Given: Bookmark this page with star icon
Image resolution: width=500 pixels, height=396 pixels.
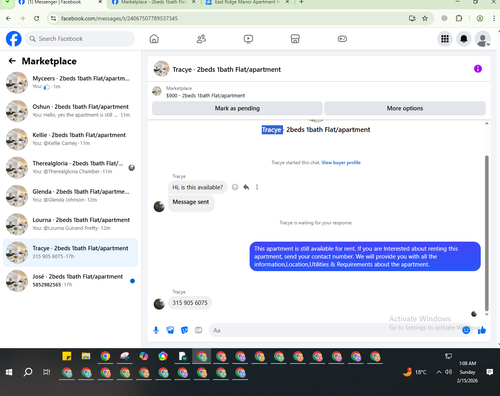Looking at the screenshot, I should [425, 18].
